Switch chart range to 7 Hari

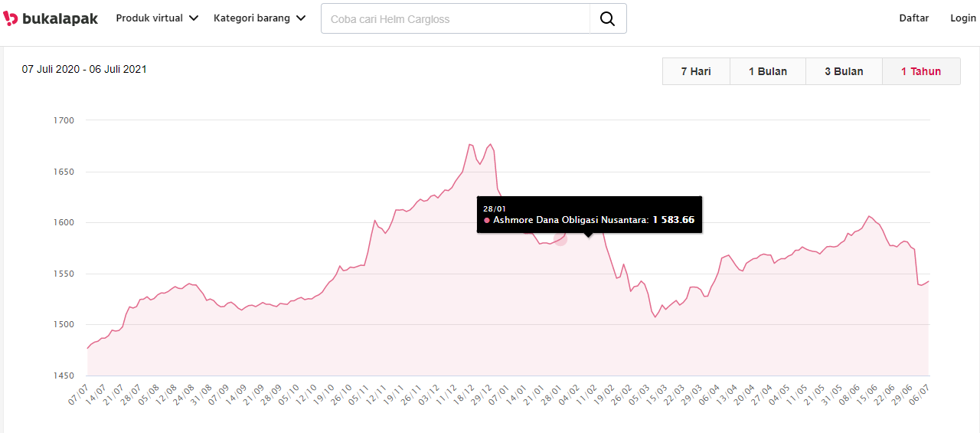point(696,71)
